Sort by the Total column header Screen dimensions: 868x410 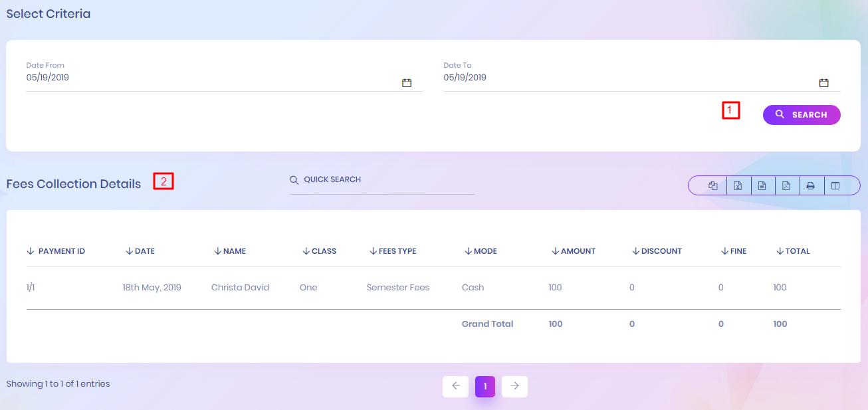(797, 251)
